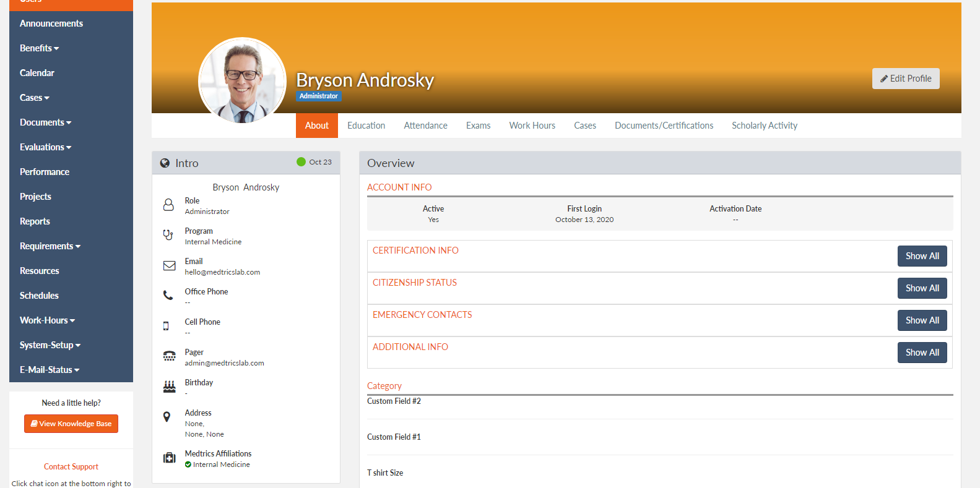
Task: Click the medical kit Affiliations icon
Action: pyautogui.click(x=169, y=458)
